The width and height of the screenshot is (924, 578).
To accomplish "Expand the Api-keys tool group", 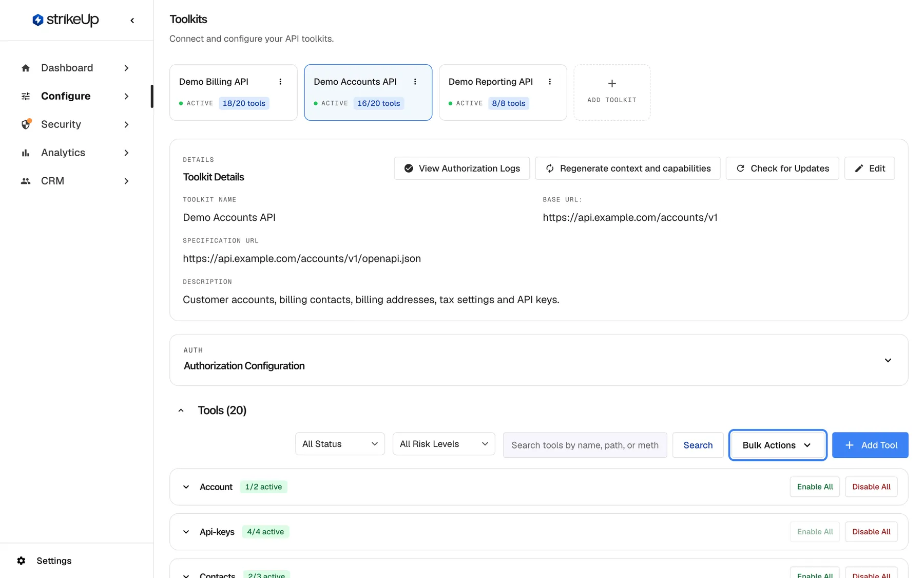I will click(x=186, y=532).
